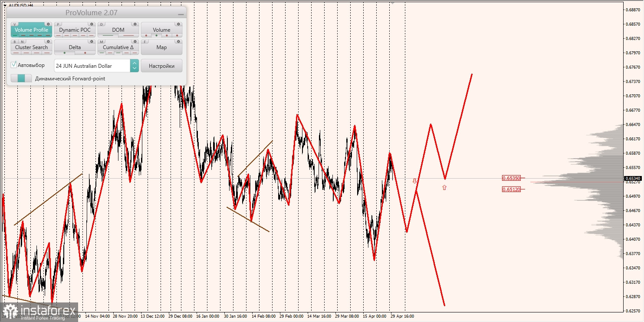This screenshot has height=322, width=644.
Task: Click the F hotkey tag on Map
Action: point(145,42)
